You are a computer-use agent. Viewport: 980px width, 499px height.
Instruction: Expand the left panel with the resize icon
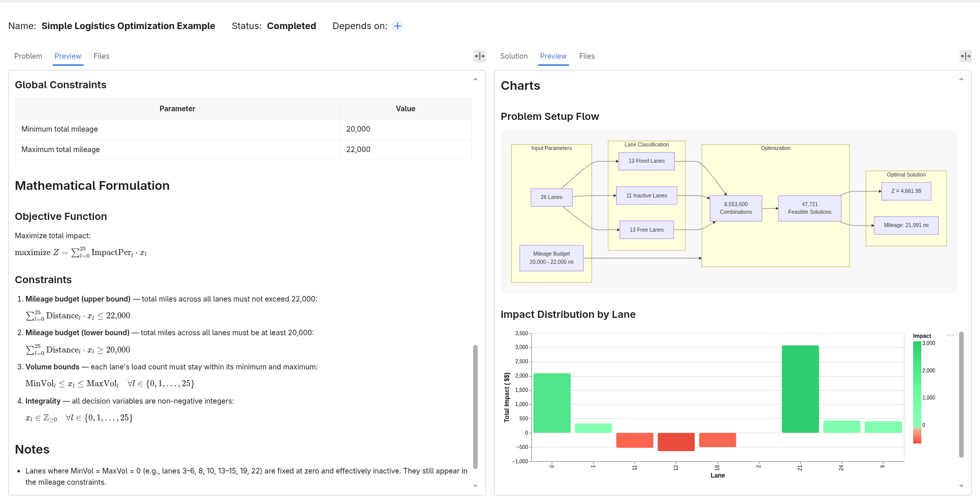(x=480, y=56)
